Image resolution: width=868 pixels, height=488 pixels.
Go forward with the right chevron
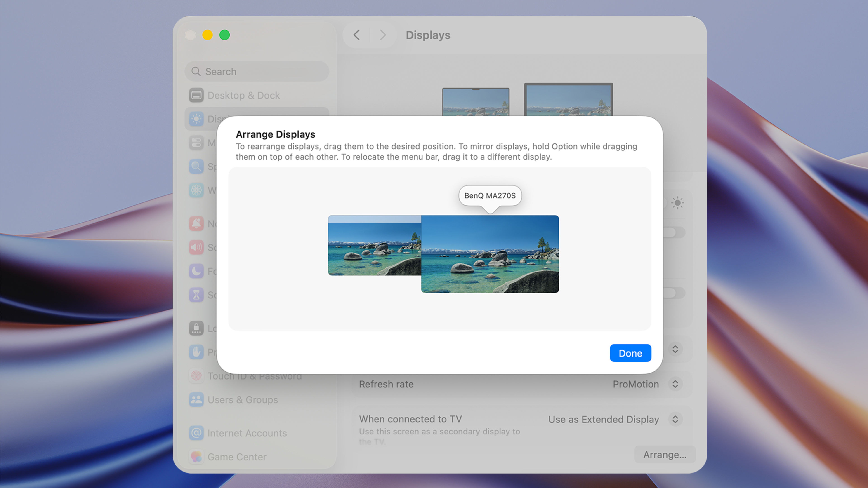point(383,35)
